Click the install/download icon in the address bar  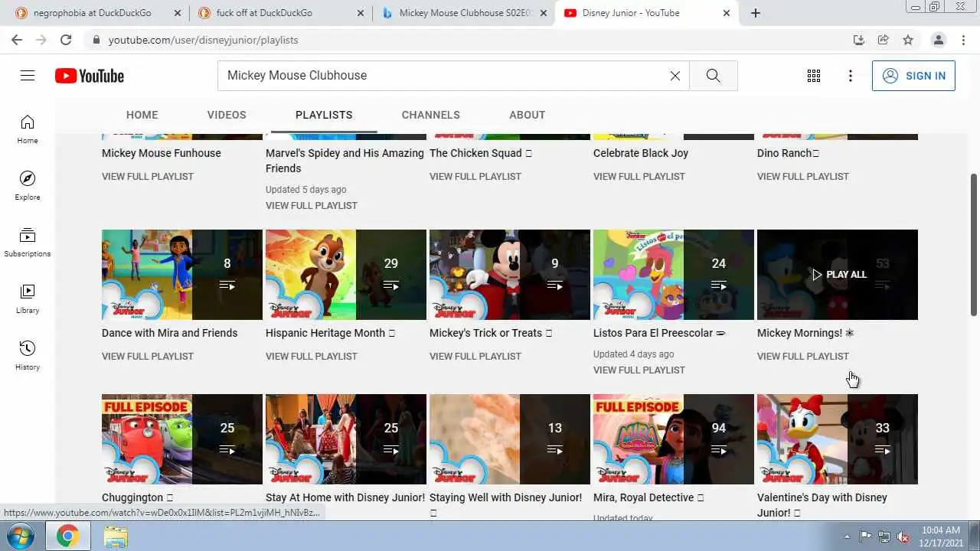(859, 40)
